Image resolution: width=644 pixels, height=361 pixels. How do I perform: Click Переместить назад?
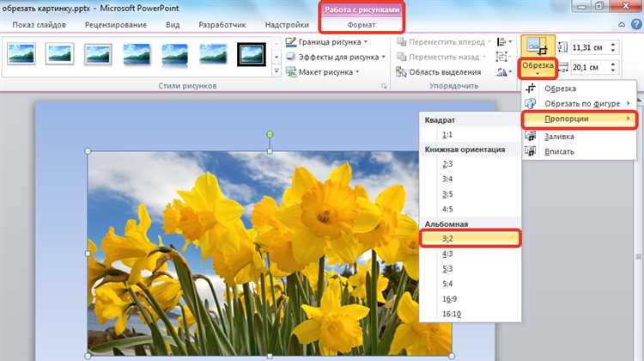click(440, 57)
